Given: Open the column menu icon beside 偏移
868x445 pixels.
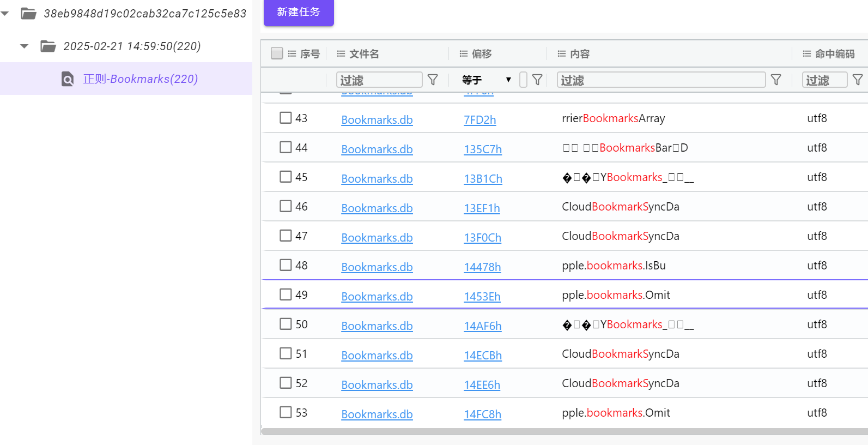Looking at the screenshot, I should pos(464,53).
